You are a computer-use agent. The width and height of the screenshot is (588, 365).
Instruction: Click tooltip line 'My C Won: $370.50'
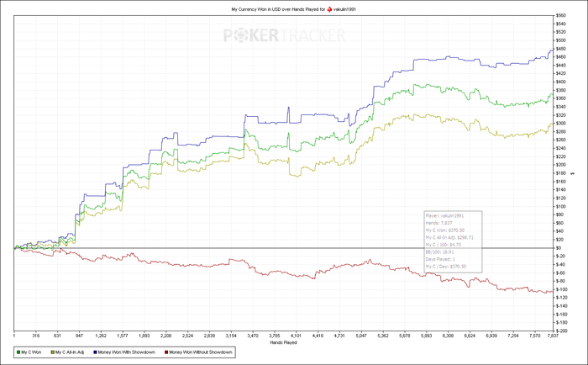(444, 230)
